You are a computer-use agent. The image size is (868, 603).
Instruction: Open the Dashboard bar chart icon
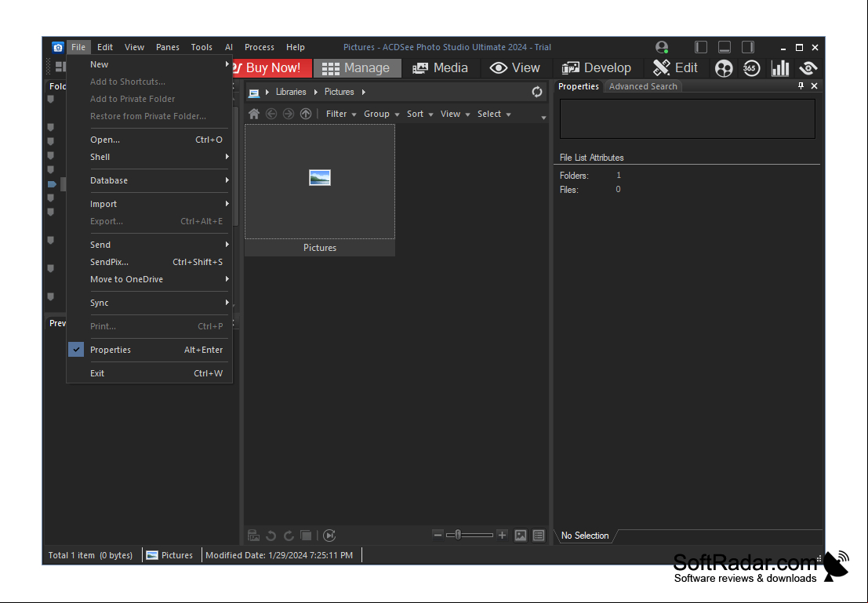click(x=780, y=68)
